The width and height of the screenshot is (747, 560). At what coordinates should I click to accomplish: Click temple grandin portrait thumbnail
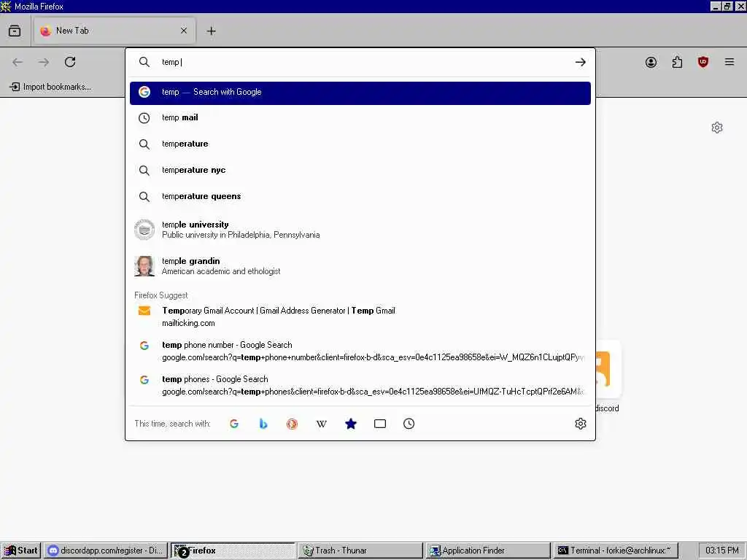(x=144, y=266)
